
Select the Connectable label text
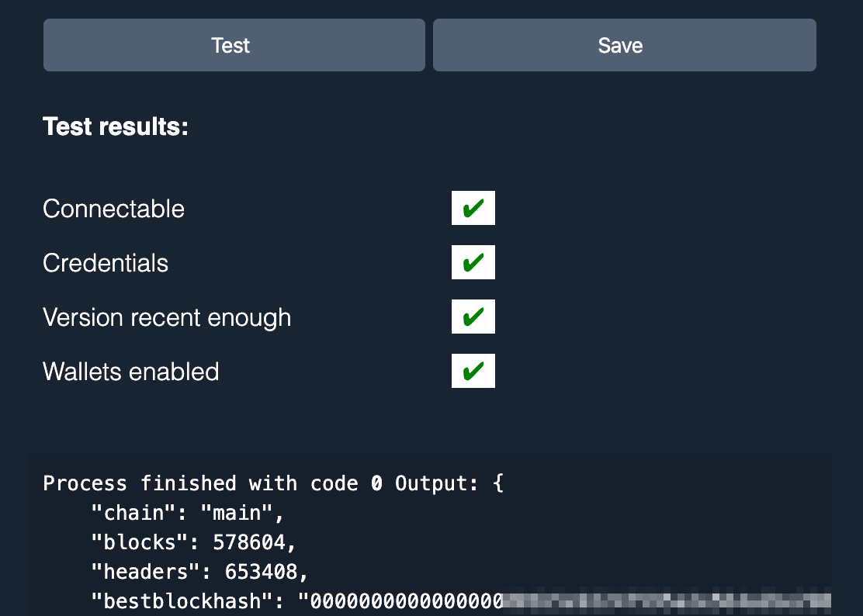[x=113, y=209]
